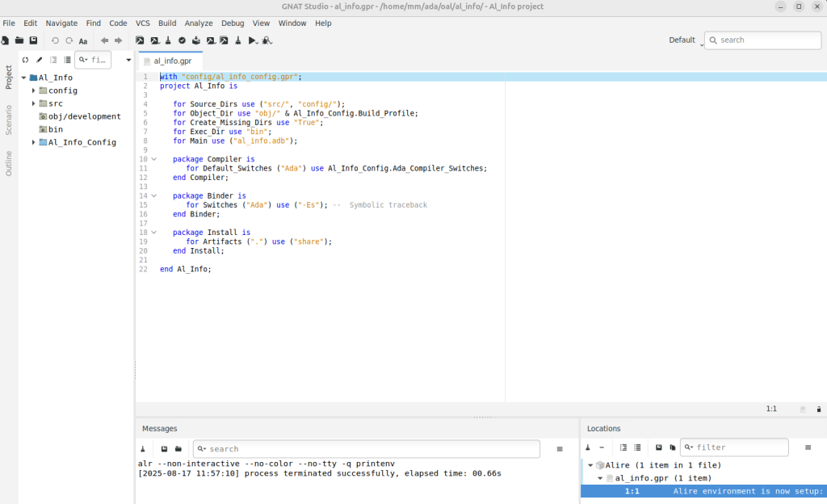Open the Project panel dropdown menu arrow
The image size is (827, 504).
click(x=128, y=60)
